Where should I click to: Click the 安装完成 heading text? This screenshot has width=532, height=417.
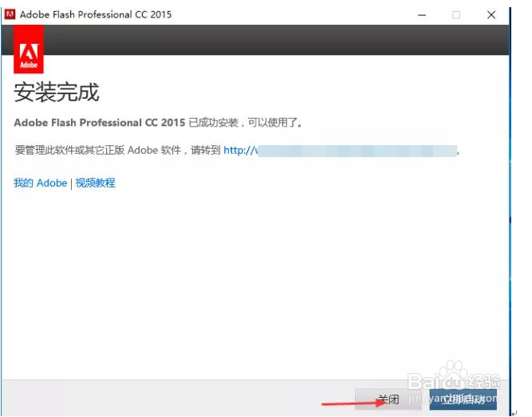tap(57, 92)
